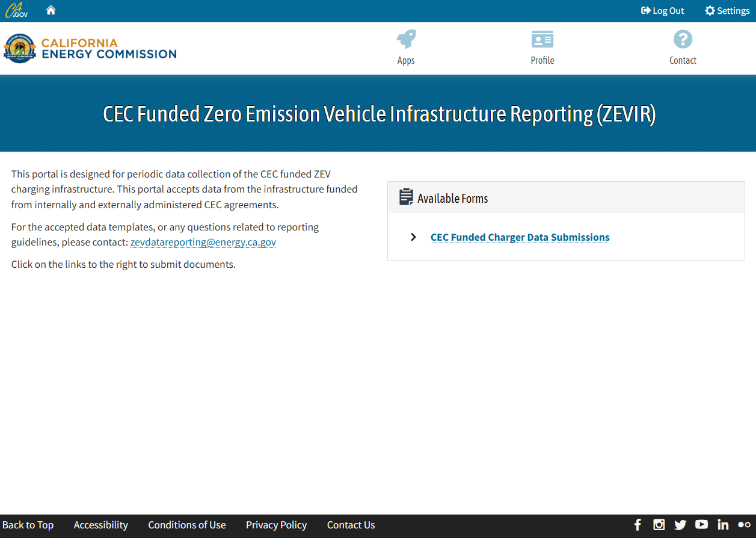
Task: Click Back to Top in the footer
Action: [28, 524]
